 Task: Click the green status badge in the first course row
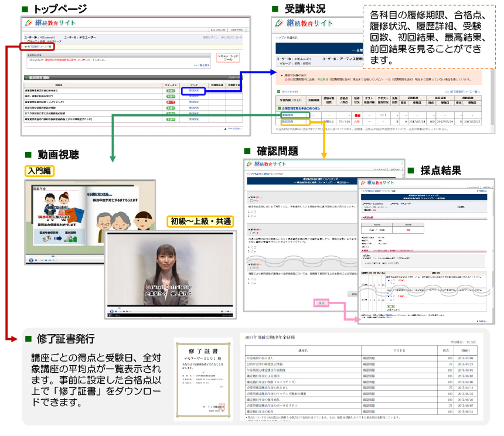(171, 91)
